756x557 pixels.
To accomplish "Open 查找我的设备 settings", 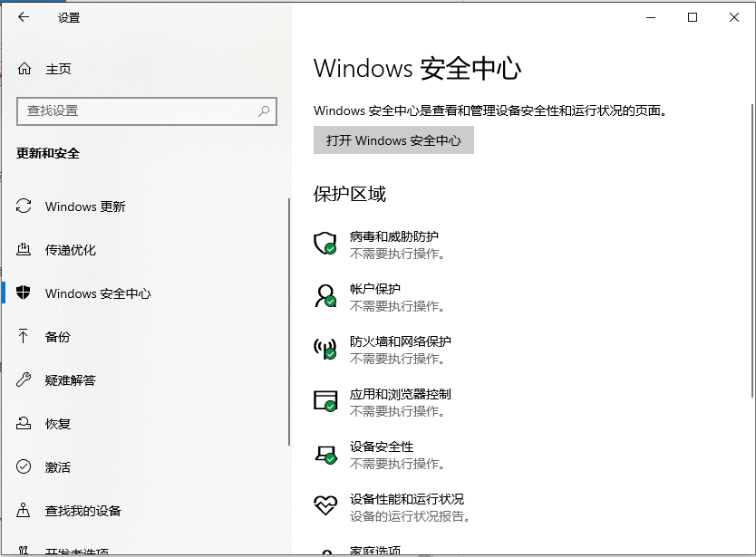I will point(83,511).
